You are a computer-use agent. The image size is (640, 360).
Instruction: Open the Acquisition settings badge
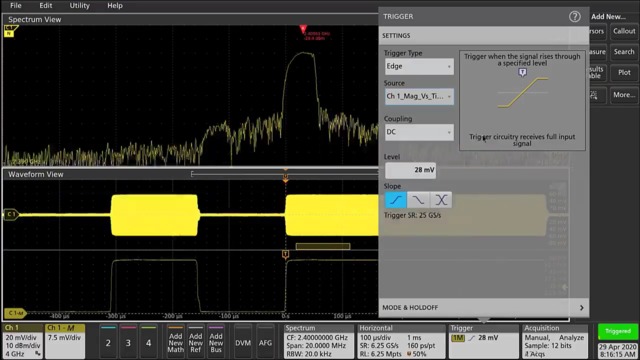555,341
